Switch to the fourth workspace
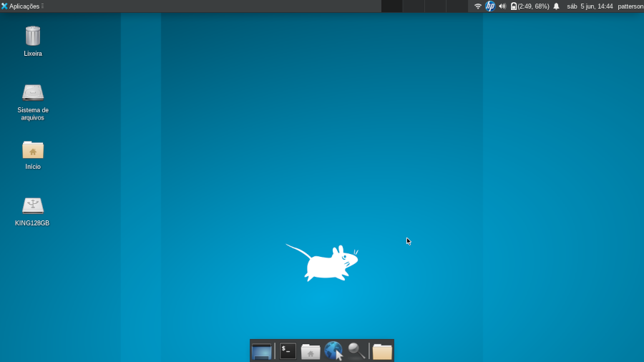The width and height of the screenshot is (644, 362). [x=457, y=6]
